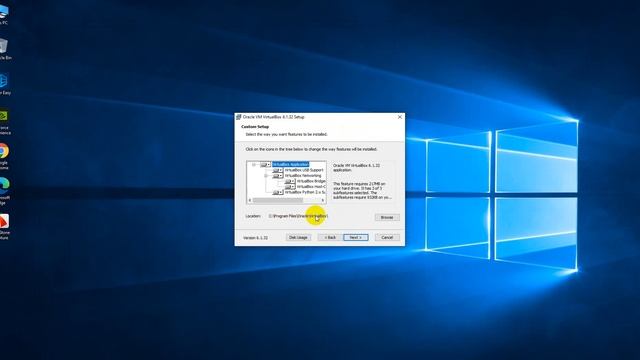Open VirtualBox Python support feature dropdown

point(278,192)
